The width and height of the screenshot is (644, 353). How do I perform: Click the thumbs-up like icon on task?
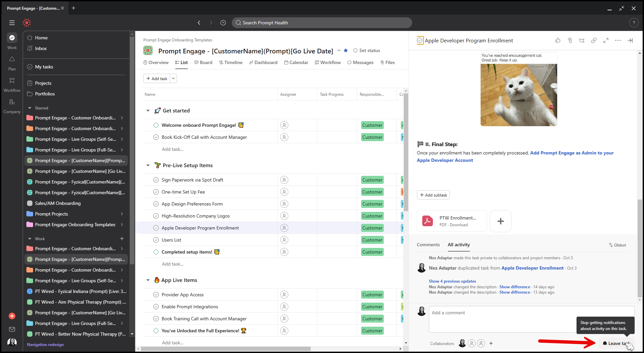558,40
